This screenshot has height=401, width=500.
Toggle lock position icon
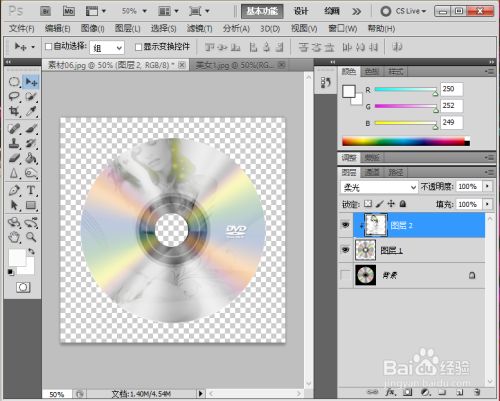pos(391,204)
